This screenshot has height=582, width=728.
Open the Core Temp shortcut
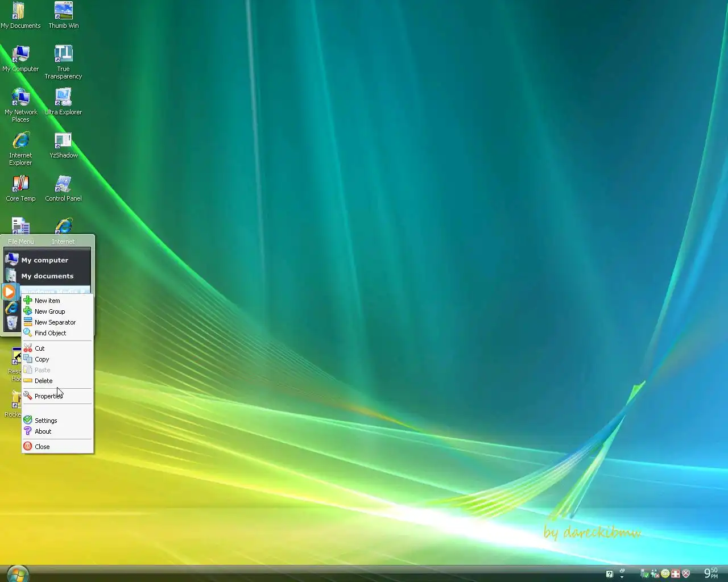click(x=20, y=188)
